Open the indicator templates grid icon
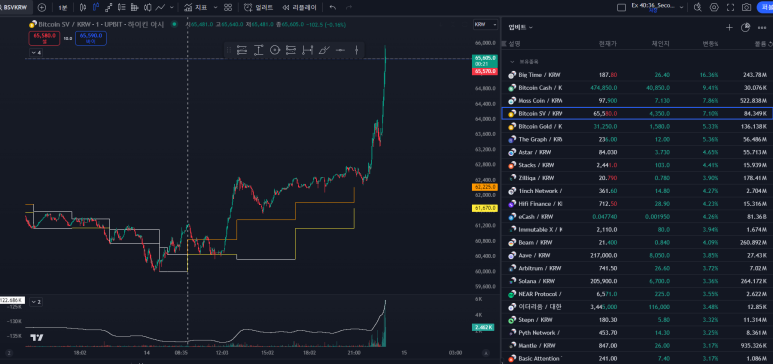 (x=227, y=7)
